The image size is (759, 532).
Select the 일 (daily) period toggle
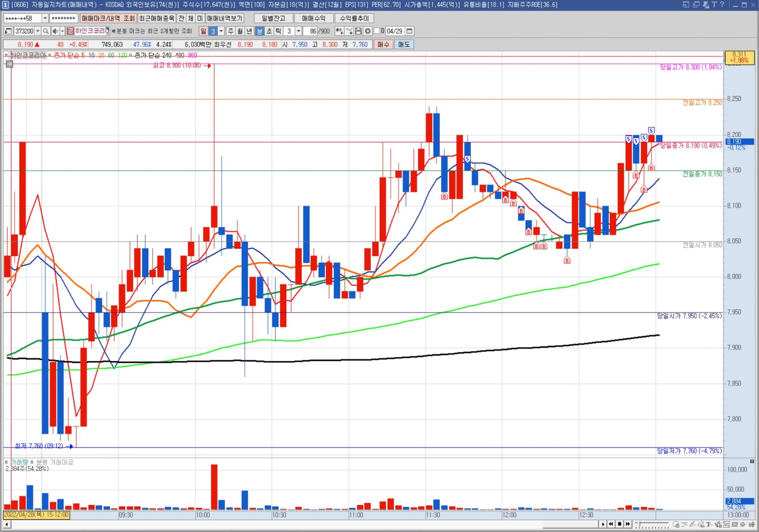point(203,31)
